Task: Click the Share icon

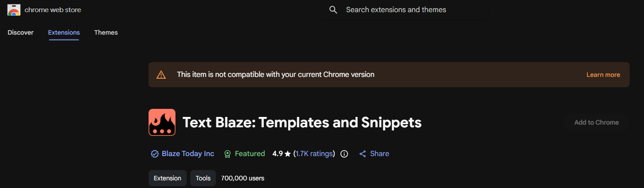Action: 363,154
